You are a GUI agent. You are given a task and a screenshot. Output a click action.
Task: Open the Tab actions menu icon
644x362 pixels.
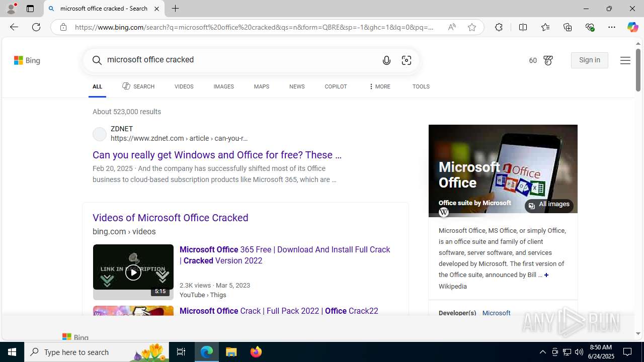[30, 9]
